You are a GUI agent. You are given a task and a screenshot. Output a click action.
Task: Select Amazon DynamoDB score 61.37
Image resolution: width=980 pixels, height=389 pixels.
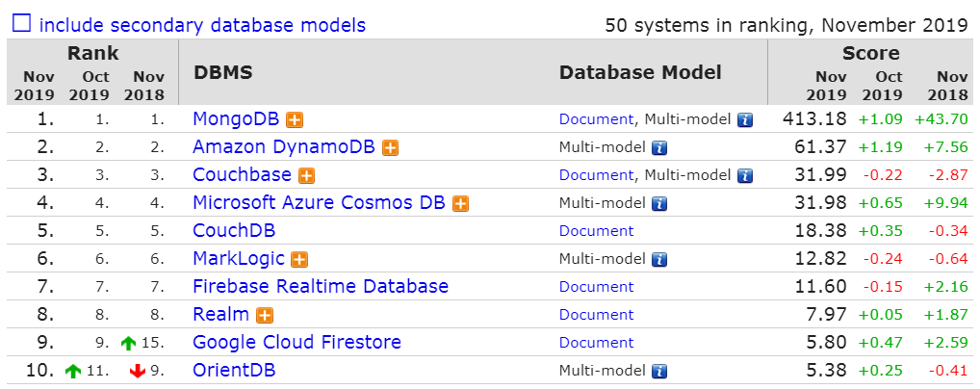point(820,146)
